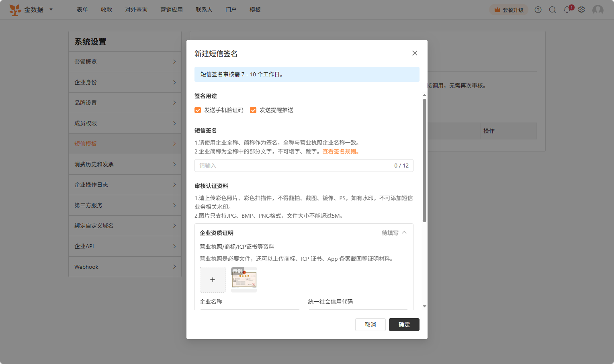The width and height of the screenshot is (614, 364).
Task: Click the 确定 button
Action: coord(404,325)
